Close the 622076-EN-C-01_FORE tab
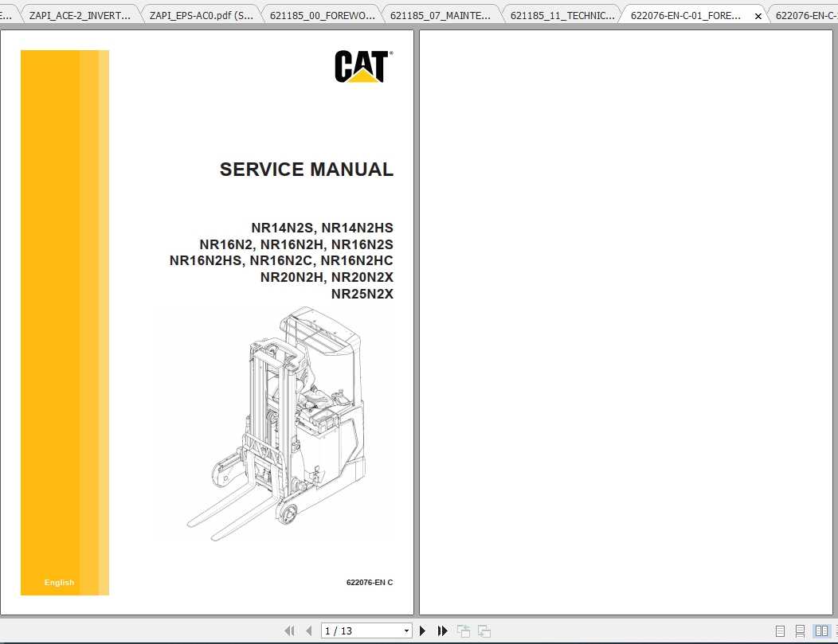The image size is (838, 644). (758, 14)
